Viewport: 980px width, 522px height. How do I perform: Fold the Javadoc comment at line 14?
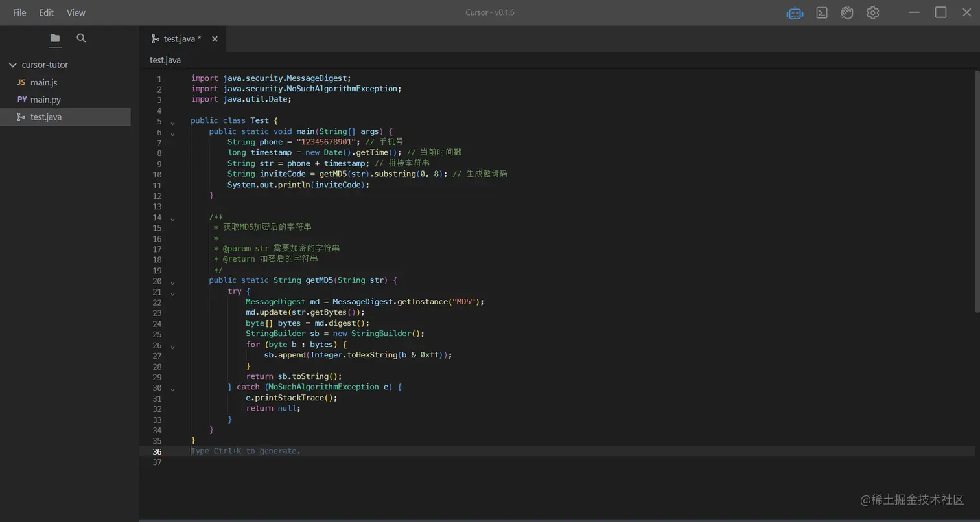tap(173, 219)
